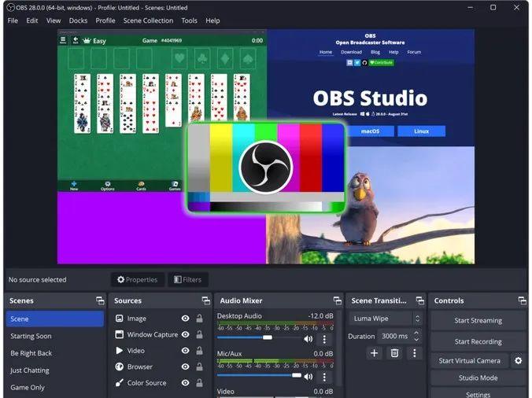This screenshot has height=398, width=532.
Task: Open the Profile menu
Action: [x=105, y=20]
